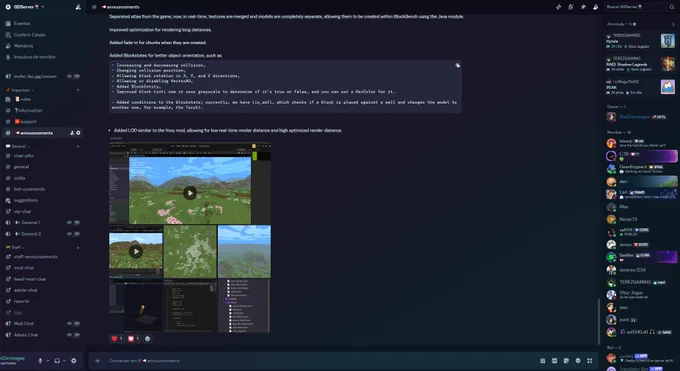Viewport: 680px width, 371px height.
Task: Click create invite icon on announcements channel
Action: point(72,133)
